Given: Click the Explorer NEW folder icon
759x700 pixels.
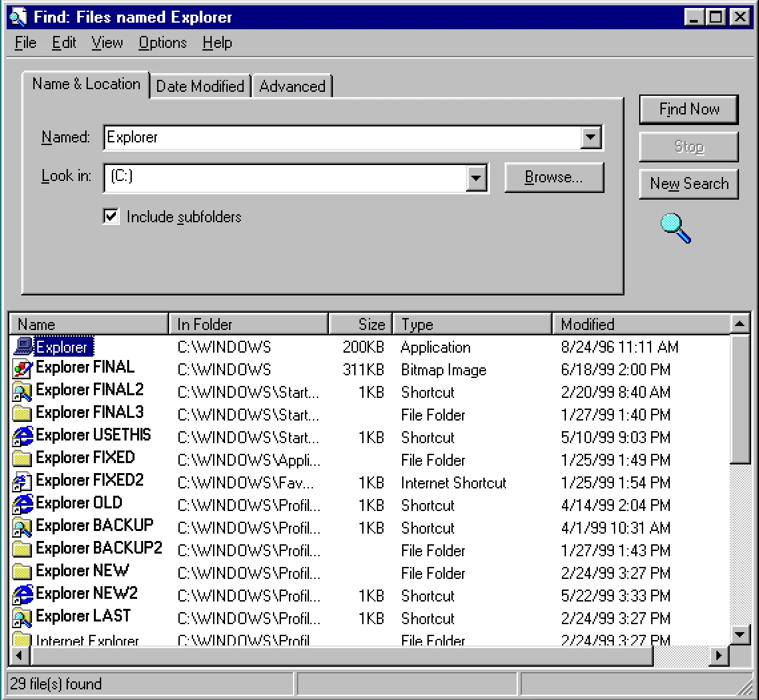Looking at the screenshot, I should point(22,572).
